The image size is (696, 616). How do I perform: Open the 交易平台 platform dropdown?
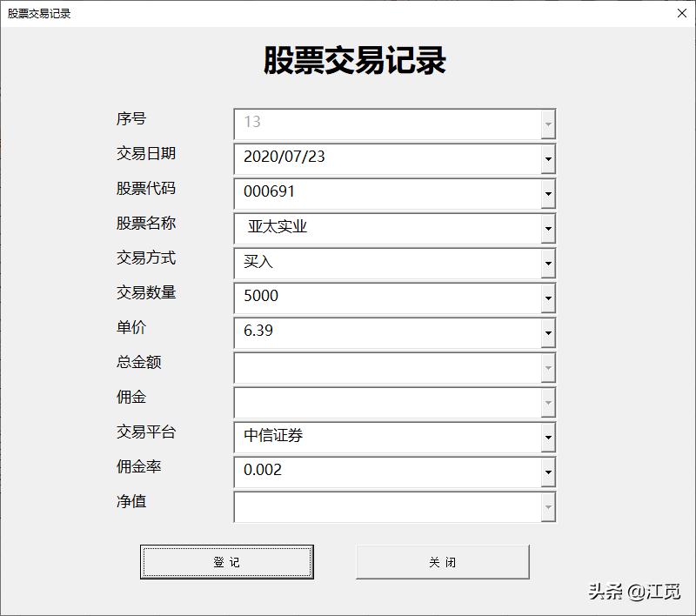[548, 437]
